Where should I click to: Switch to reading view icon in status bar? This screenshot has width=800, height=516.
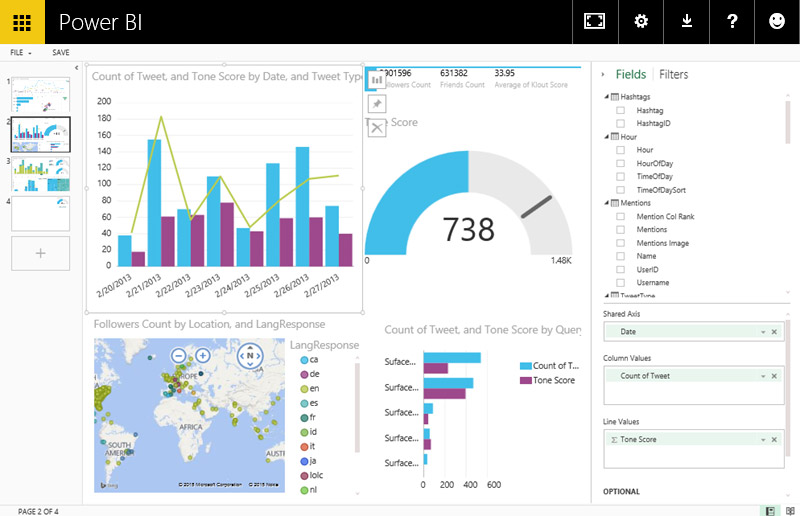tap(790, 511)
